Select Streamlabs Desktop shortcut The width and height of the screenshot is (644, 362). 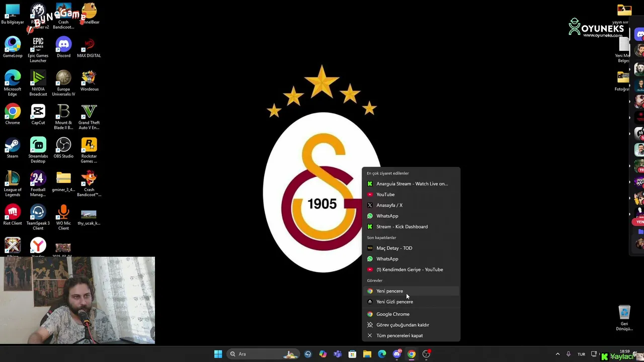point(38,150)
